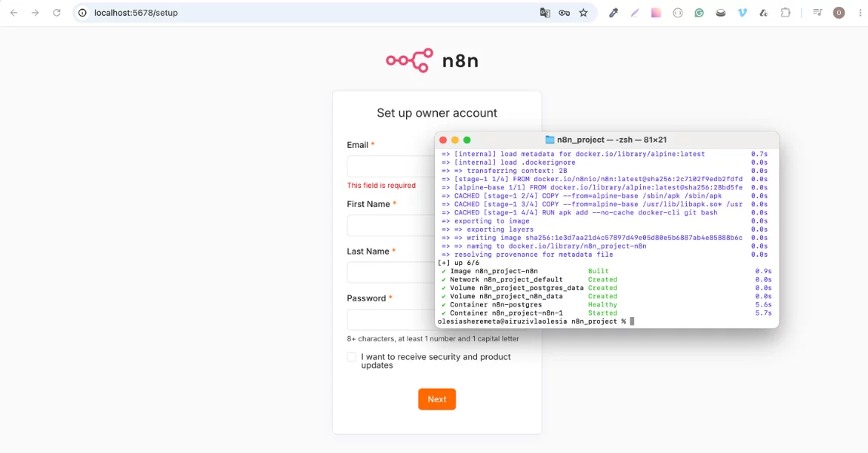Open the eyedropper color picker extension

coord(614,13)
